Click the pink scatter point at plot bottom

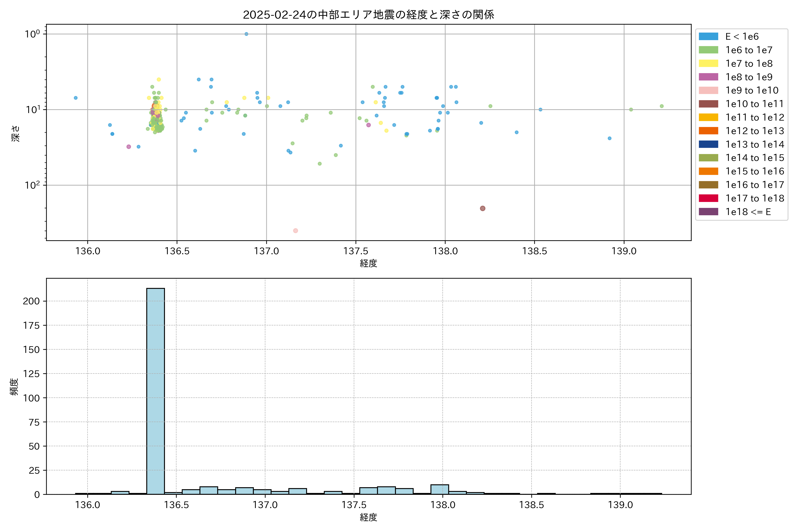click(295, 231)
